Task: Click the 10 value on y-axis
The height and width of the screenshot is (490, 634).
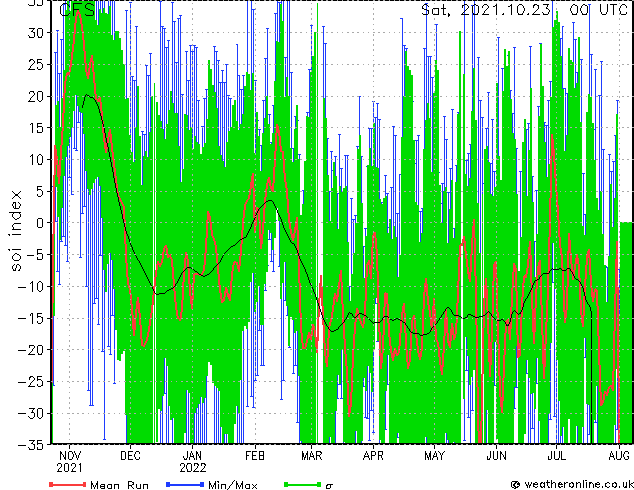Action: pyautogui.click(x=36, y=160)
